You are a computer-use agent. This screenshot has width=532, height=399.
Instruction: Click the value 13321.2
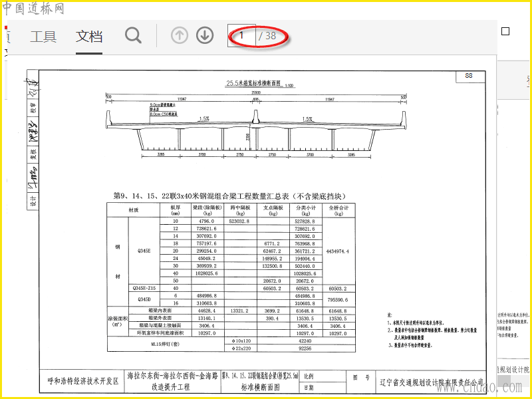[239, 311]
